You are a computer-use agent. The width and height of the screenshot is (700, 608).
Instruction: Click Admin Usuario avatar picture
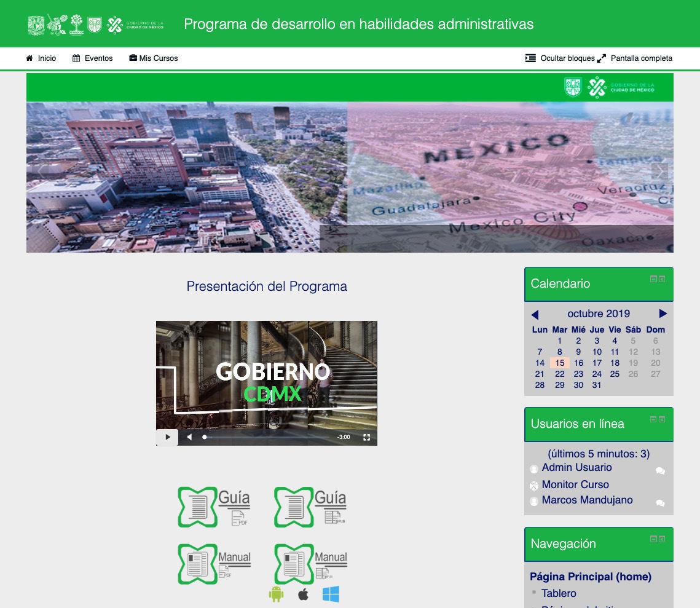[x=534, y=468]
